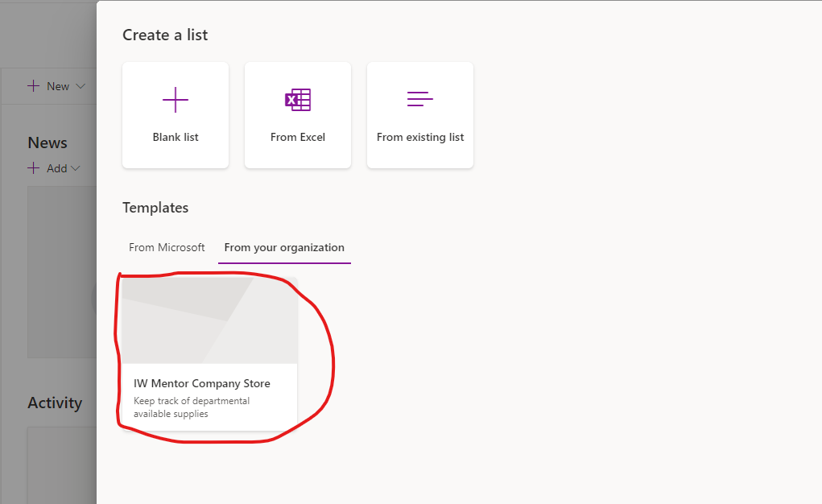
Task: Choose the From Excel label
Action: click(x=298, y=137)
